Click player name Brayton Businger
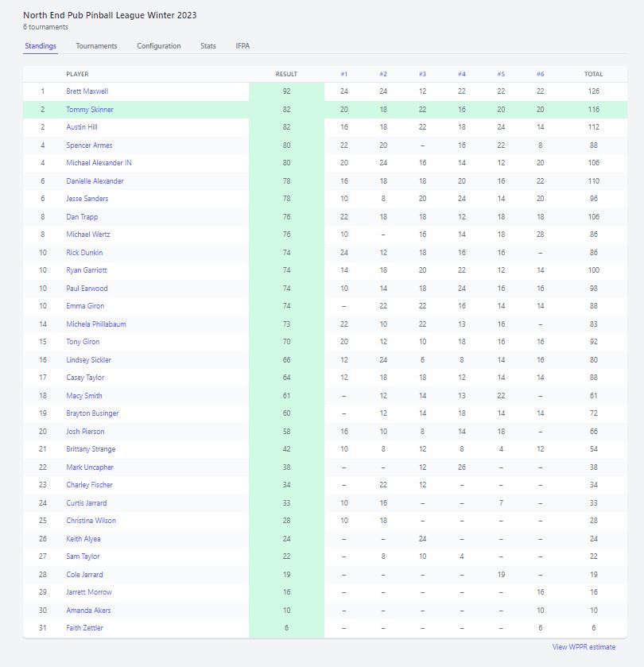This screenshot has width=644, height=667. pyautogui.click(x=92, y=413)
